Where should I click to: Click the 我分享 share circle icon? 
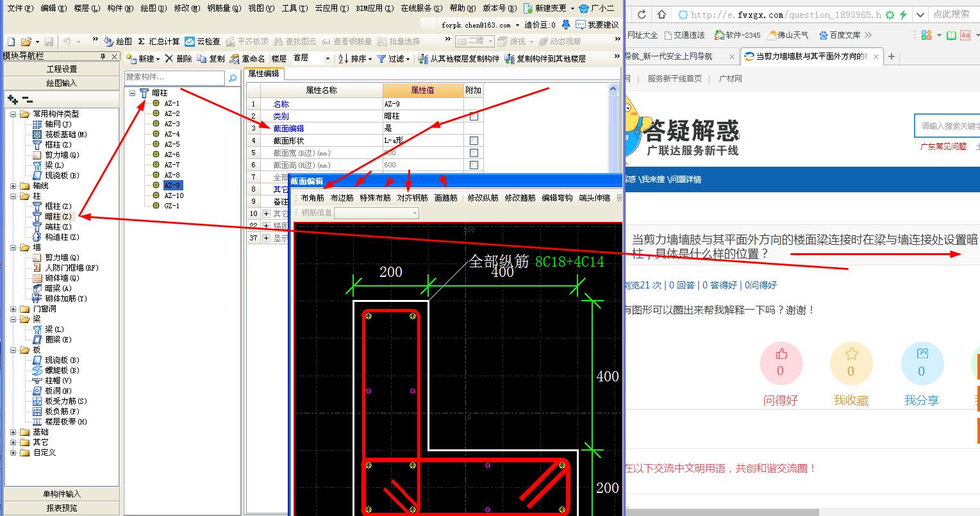922,363
